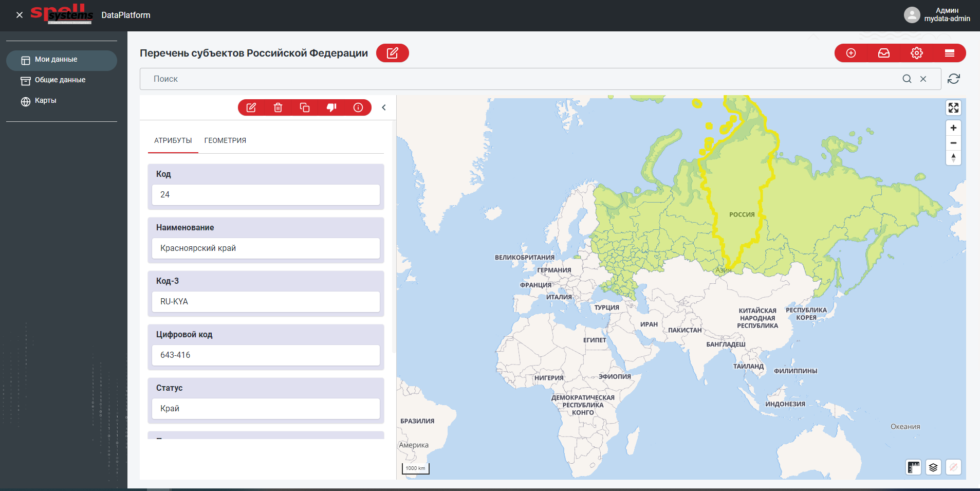Reset map north with the compass button
The height and width of the screenshot is (491, 980).
pos(953,158)
